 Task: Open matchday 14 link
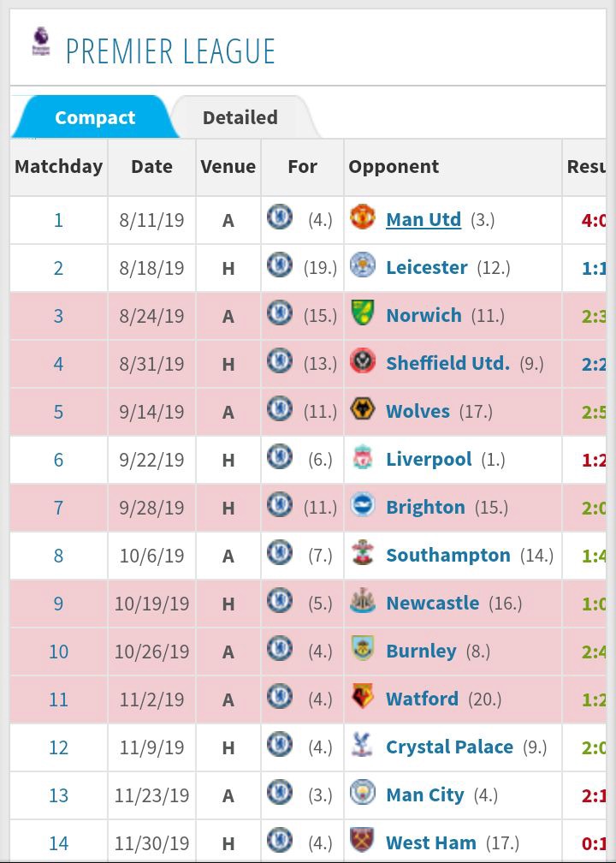(58, 843)
